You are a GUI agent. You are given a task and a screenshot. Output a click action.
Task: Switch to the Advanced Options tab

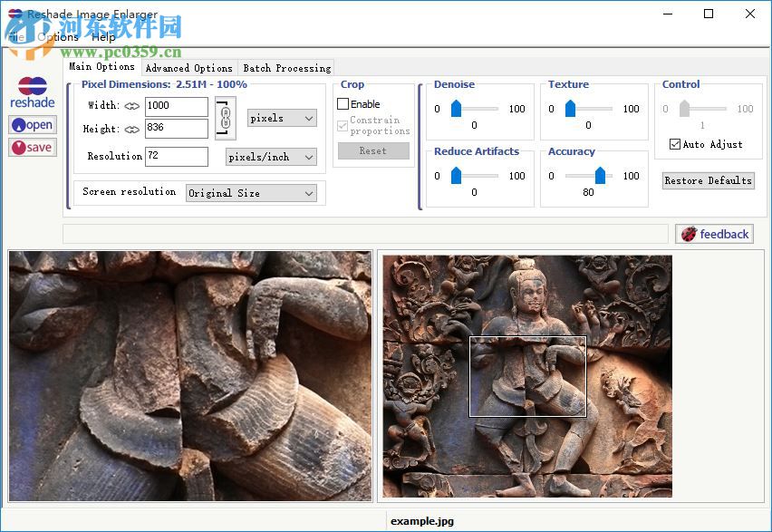pyautogui.click(x=188, y=68)
